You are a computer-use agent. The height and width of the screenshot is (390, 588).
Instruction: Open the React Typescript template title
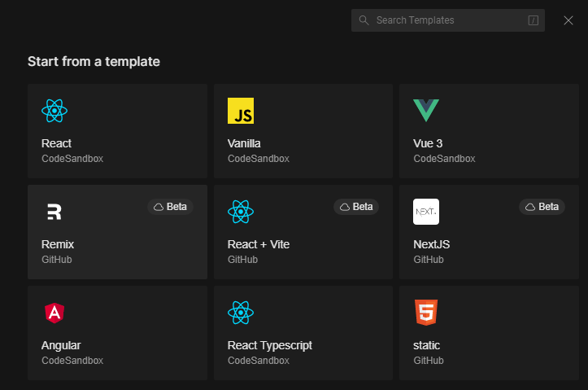click(270, 345)
